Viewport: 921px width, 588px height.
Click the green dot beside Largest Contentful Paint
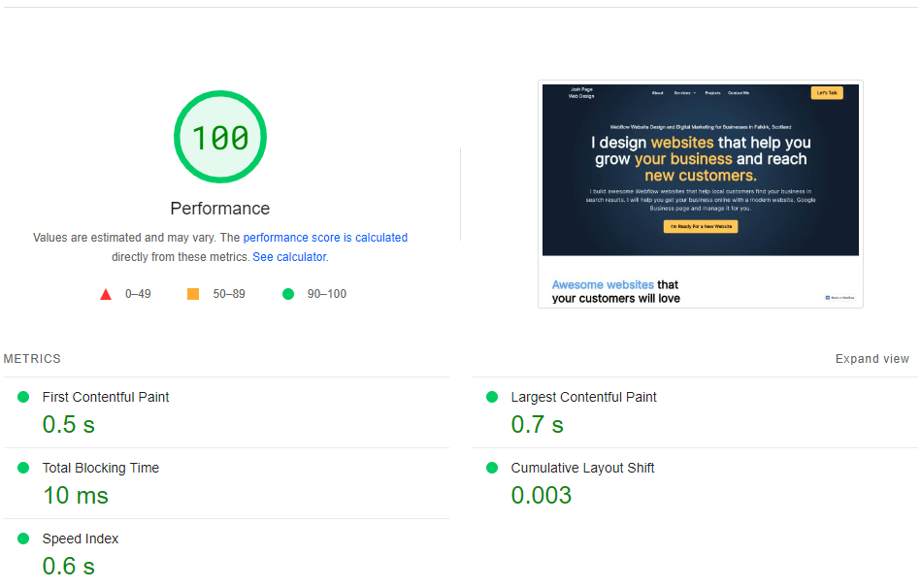491,397
